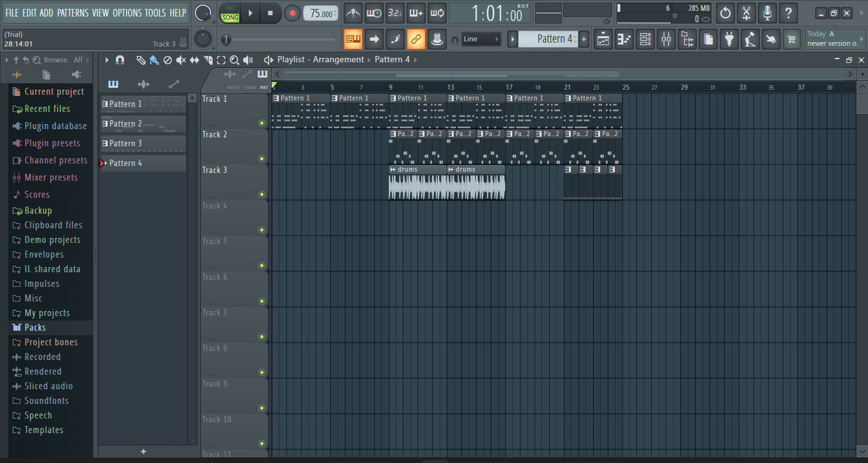Click the stamp tool toolbar icon
The width and height of the screenshot is (868, 463).
coord(437,39)
